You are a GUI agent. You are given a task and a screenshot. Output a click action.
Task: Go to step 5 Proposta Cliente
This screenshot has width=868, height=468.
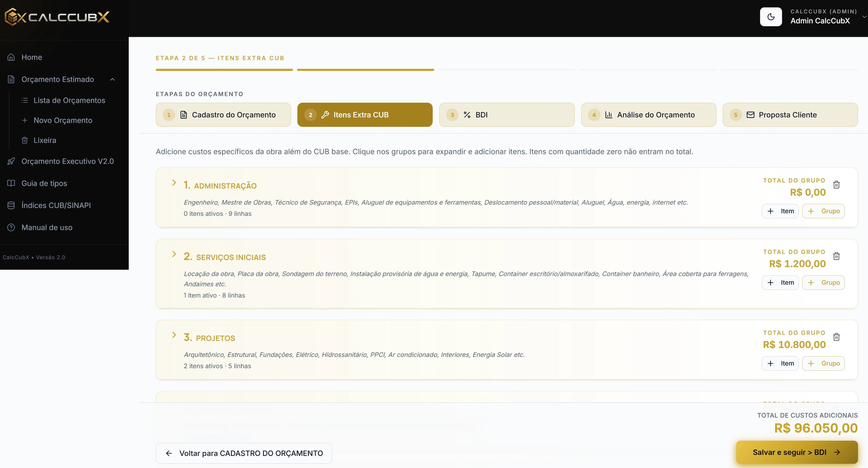pos(790,115)
